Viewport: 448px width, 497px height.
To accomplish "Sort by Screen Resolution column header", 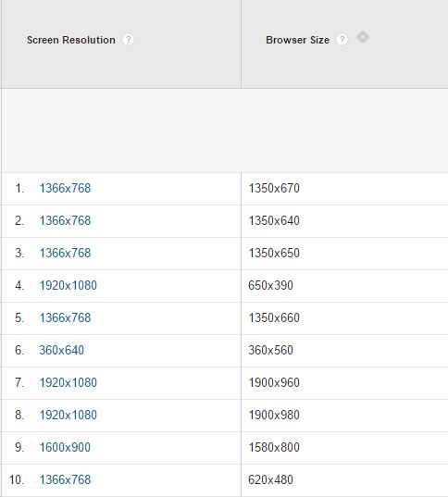I will (x=71, y=40).
